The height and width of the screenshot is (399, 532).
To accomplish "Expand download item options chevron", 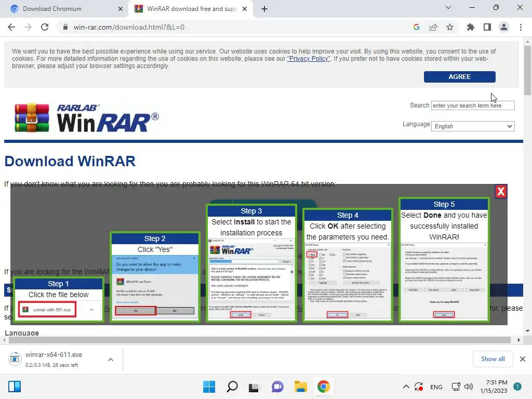I will click(x=111, y=360).
